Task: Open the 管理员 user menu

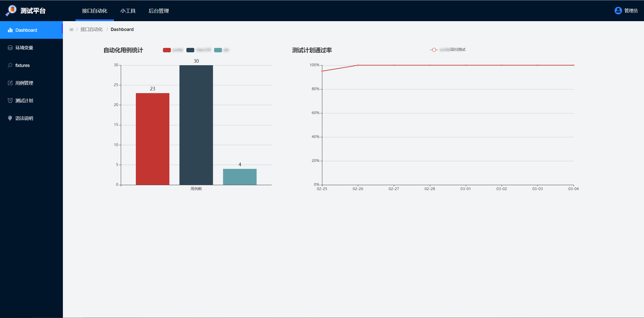Action: (x=631, y=11)
